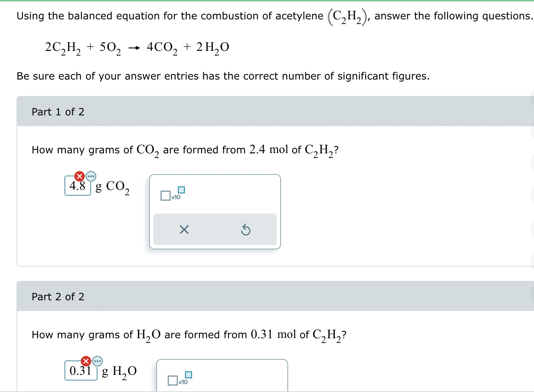Select the undo arrow in the answer palette
The width and height of the screenshot is (534, 392).
(x=246, y=230)
